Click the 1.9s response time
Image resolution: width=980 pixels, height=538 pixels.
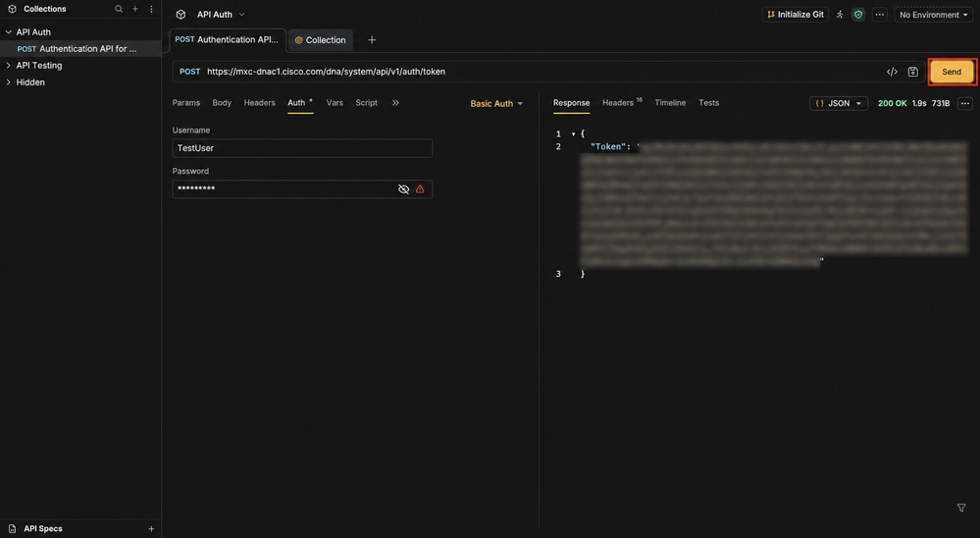[x=919, y=104]
